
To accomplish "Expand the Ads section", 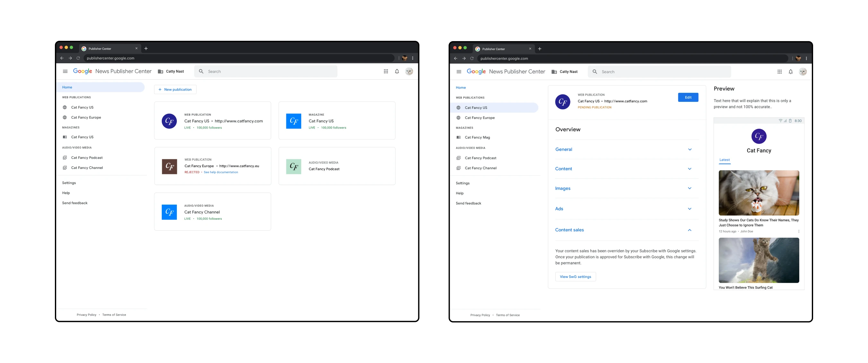I will (x=690, y=209).
